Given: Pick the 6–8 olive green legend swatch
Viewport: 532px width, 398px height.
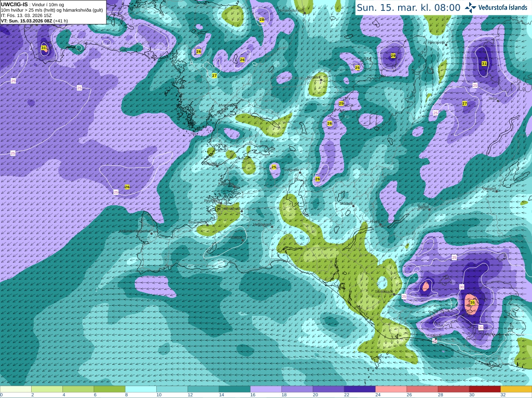Looking at the screenshot, I should point(109,389).
